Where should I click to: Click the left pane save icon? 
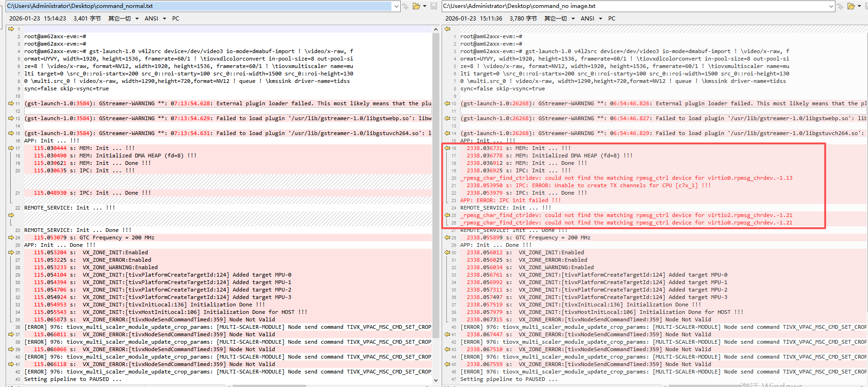tap(434, 6)
